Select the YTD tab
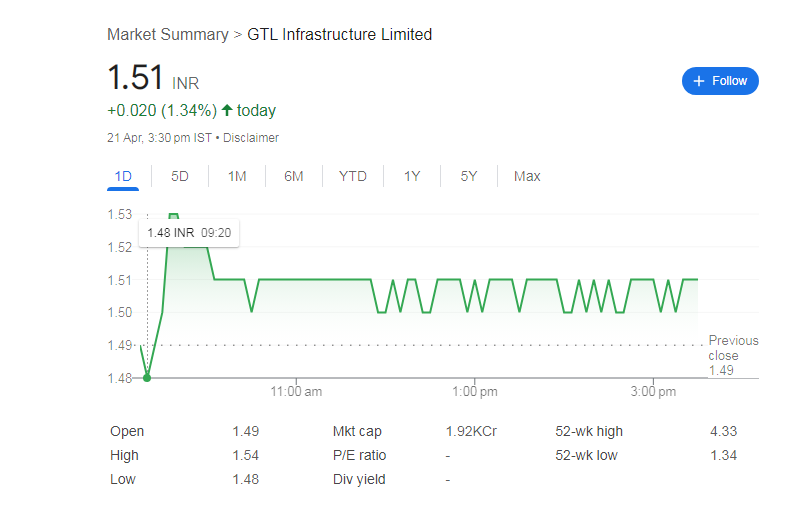The width and height of the screenshot is (805, 510). pos(353,177)
